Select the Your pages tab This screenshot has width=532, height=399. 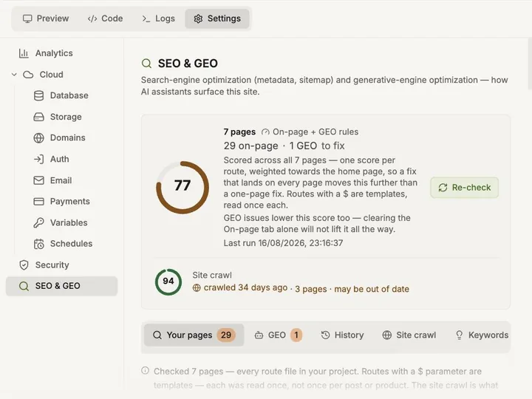tap(194, 335)
